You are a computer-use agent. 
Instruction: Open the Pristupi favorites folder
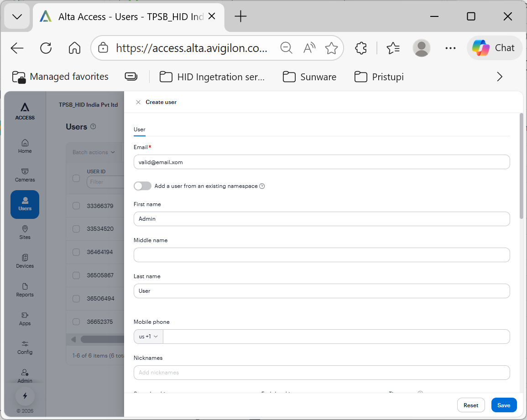pyautogui.click(x=379, y=77)
